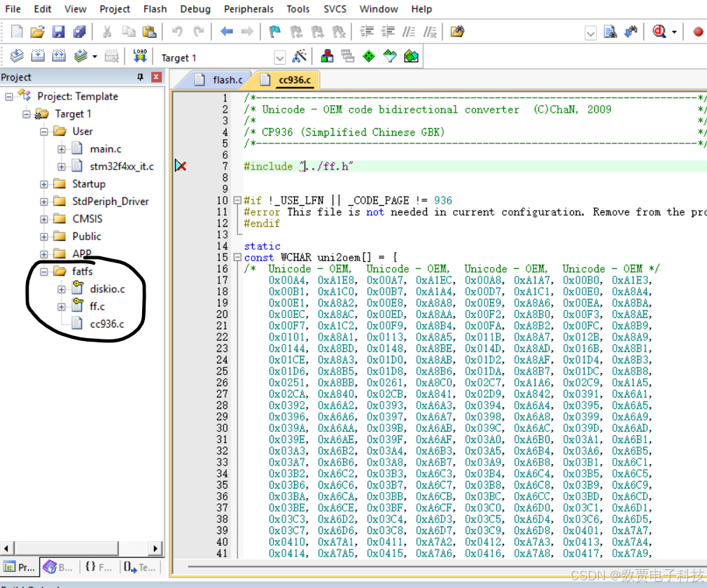Screen dimensions: 707x588
Task: Cut selection with scissors icon
Action: point(107,31)
